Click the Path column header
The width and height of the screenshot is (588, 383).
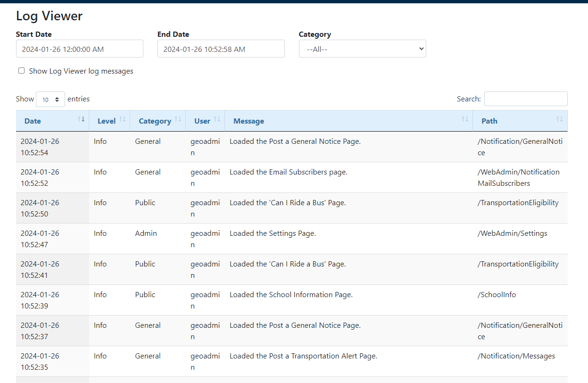pyautogui.click(x=489, y=121)
